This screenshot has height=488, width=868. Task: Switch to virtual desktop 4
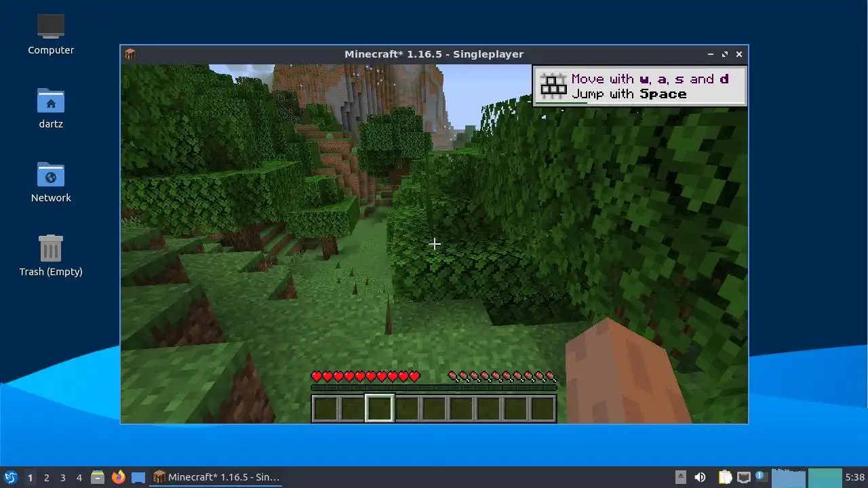coord(79,477)
